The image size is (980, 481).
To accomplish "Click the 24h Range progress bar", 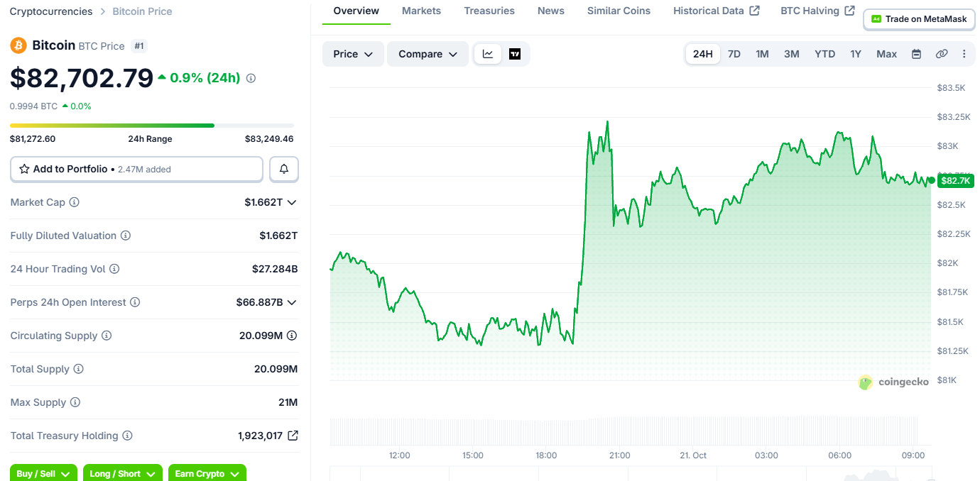I will [x=151, y=126].
